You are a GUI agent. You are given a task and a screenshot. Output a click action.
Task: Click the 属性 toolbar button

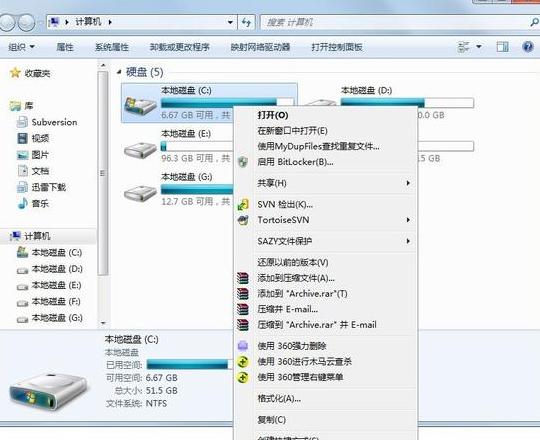[65, 47]
